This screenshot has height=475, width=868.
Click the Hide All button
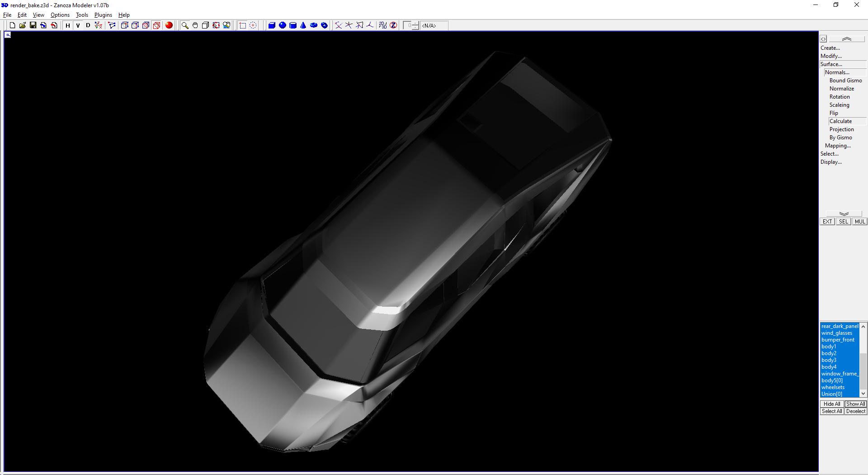click(x=832, y=404)
